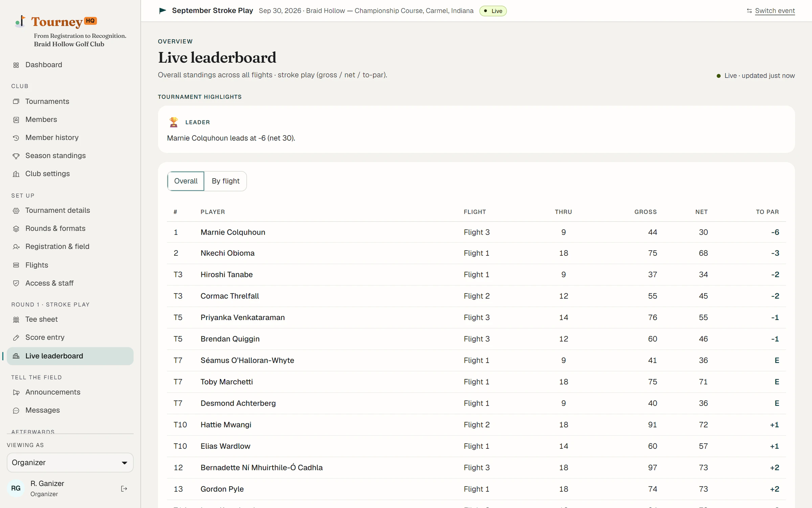Click the TourneyHQ flag logo
This screenshot has height=508, width=812.
pos(21,21)
